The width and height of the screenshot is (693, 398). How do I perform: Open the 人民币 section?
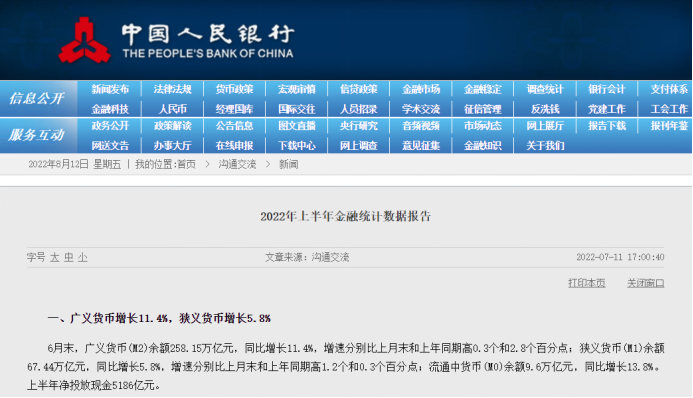pyautogui.click(x=172, y=109)
